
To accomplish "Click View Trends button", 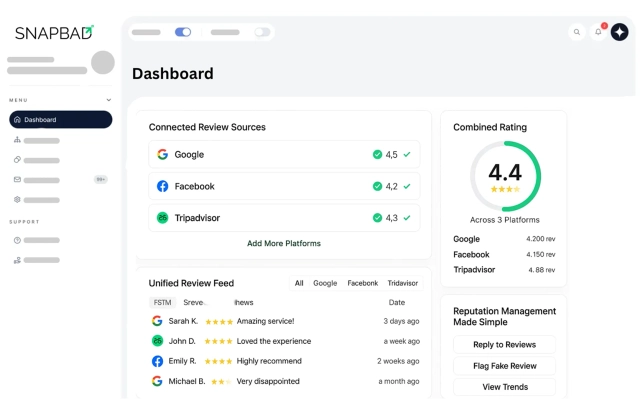I will tap(504, 387).
